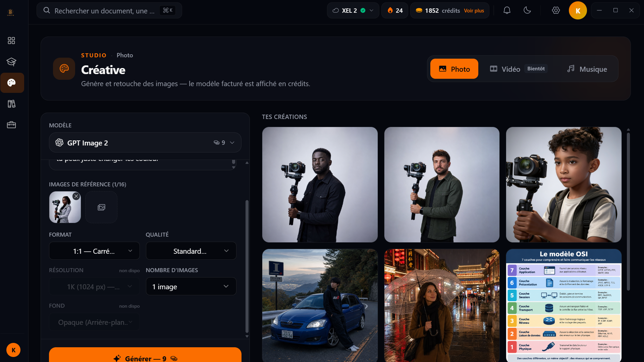The image size is (644, 362).
Task: Click the prompt text area
Action: pos(143,164)
